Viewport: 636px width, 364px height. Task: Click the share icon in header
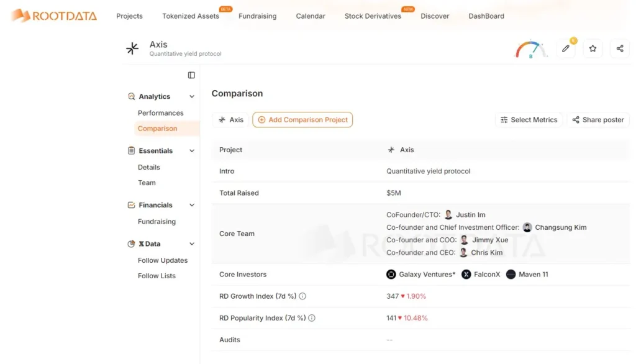620,48
